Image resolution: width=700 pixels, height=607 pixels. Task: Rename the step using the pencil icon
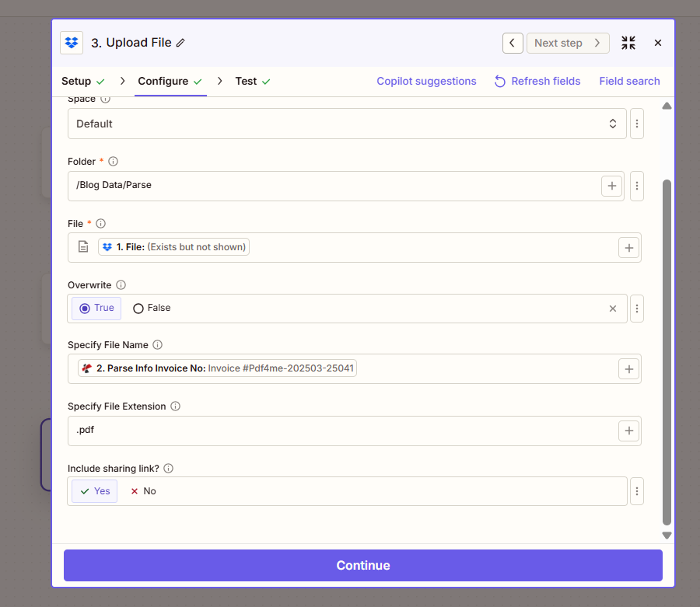pos(181,43)
